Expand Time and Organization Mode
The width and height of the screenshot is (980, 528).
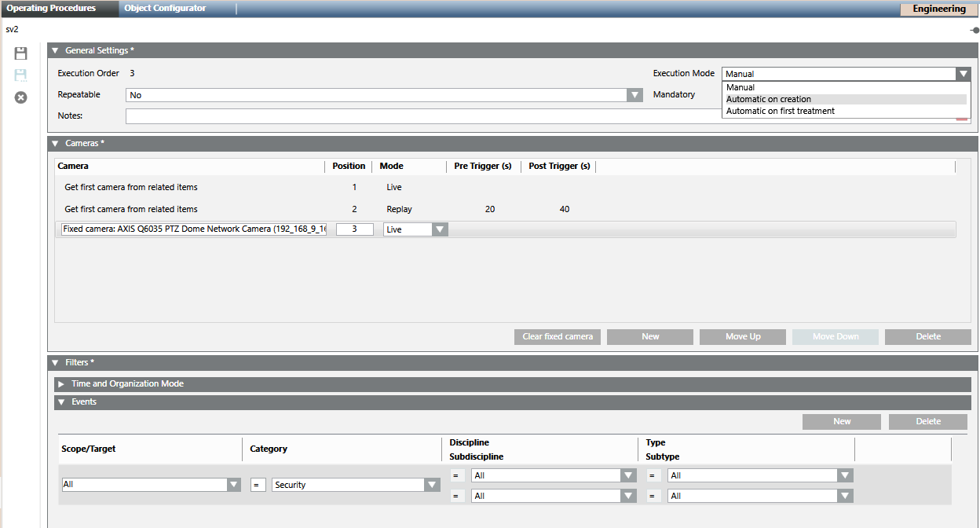pos(61,384)
